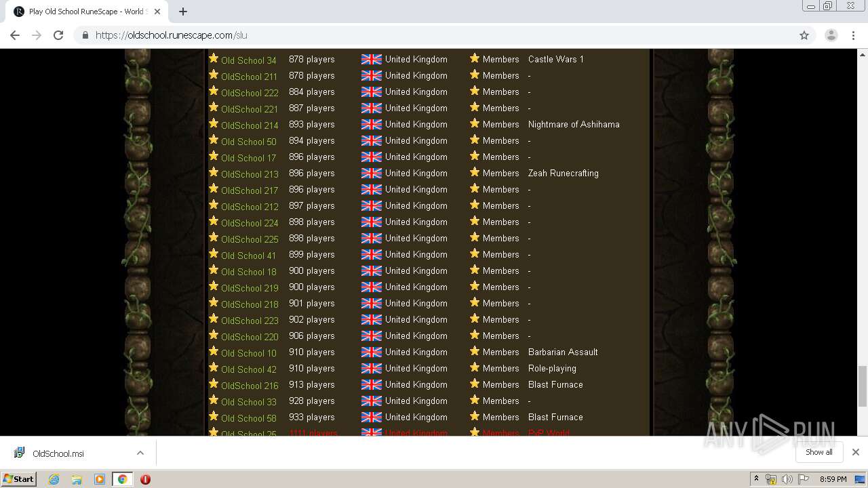Bookmark this page with star icon
The height and width of the screenshot is (488, 868).
pyautogui.click(x=804, y=35)
